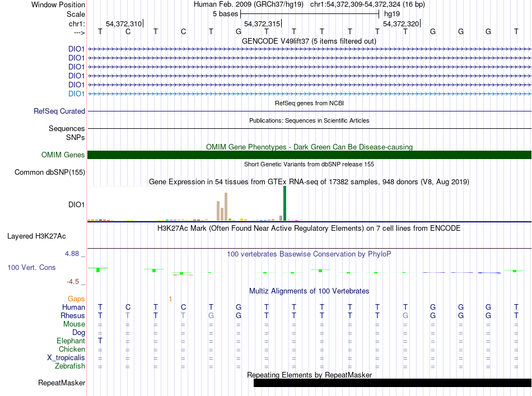Click coordinate label 54,372,310

(124, 24)
